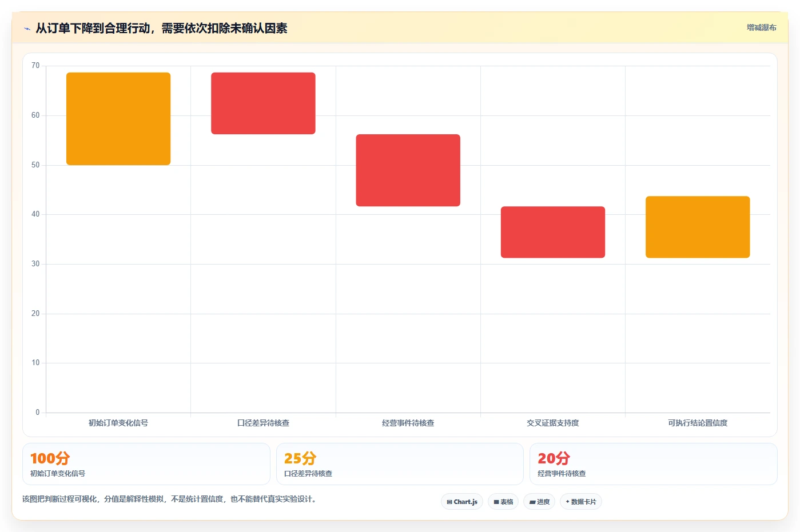Click the axis label 口径差异待核查
This screenshot has width=800, height=532.
click(263, 423)
